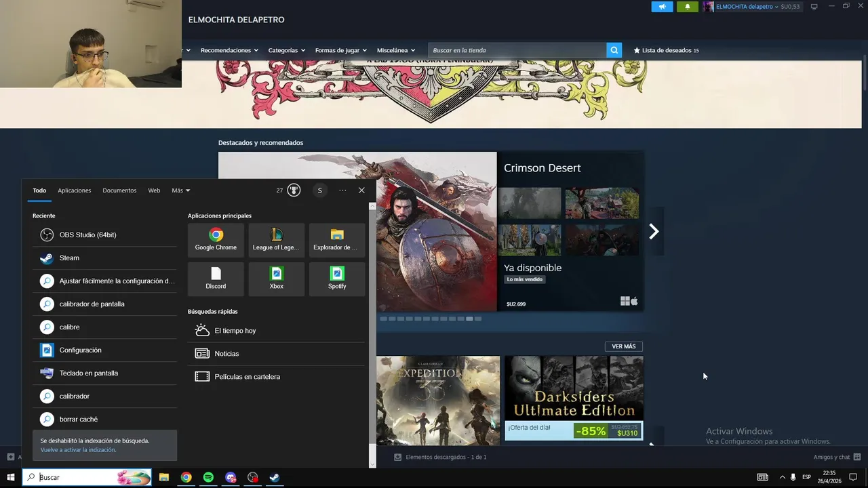Click the add game plus icon
The width and height of the screenshot is (868, 488).
tap(10, 457)
